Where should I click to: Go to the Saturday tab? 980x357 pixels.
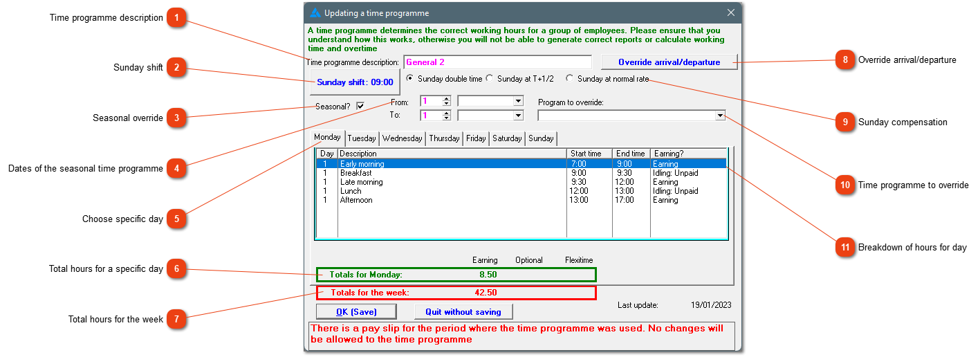coord(507,138)
